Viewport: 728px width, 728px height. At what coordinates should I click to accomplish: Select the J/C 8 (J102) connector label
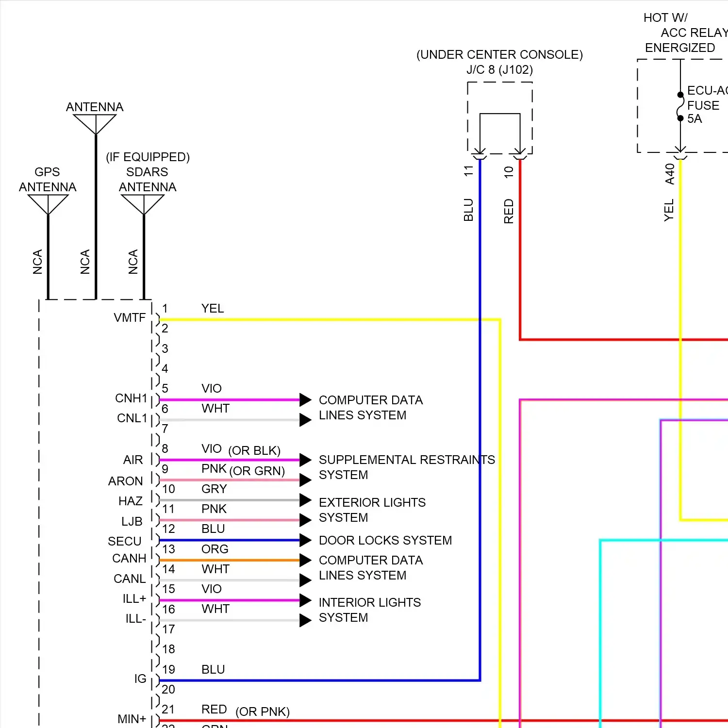tap(499, 70)
